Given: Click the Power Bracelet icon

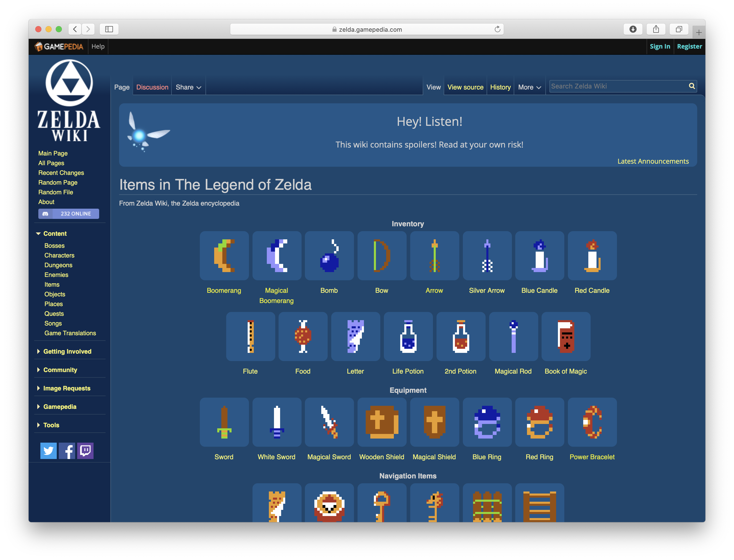Looking at the screenshot, I should 592,422.
